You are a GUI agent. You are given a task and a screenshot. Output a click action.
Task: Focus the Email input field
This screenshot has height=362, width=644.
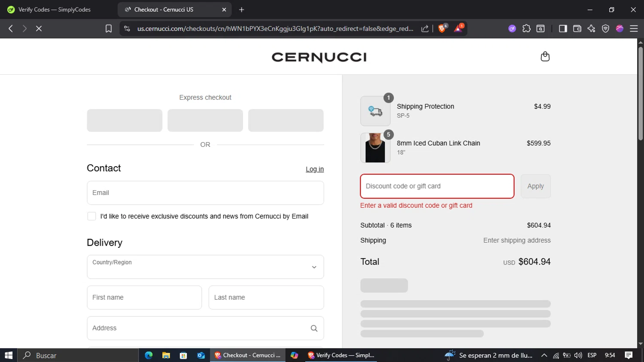pos(205,193)
